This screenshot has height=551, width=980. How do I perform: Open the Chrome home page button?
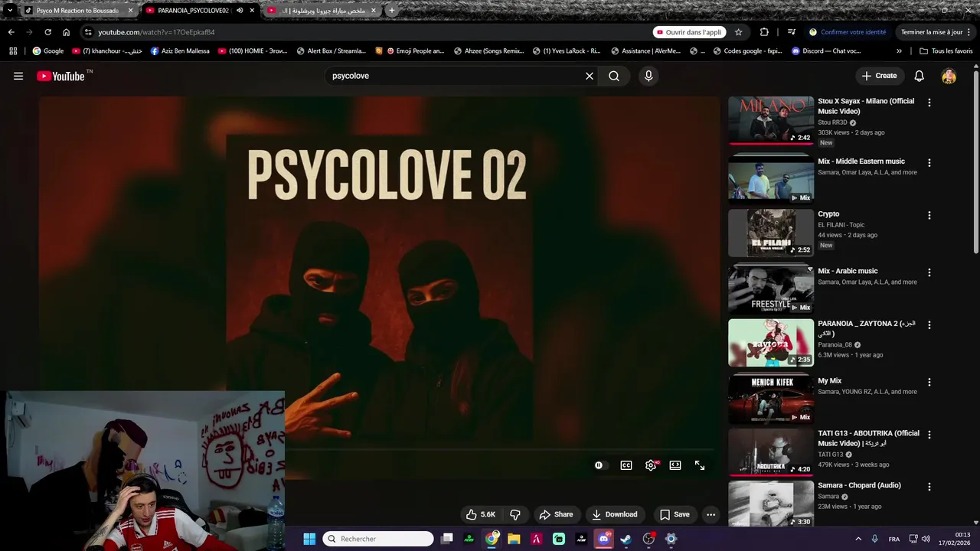(x=67, y=32)
